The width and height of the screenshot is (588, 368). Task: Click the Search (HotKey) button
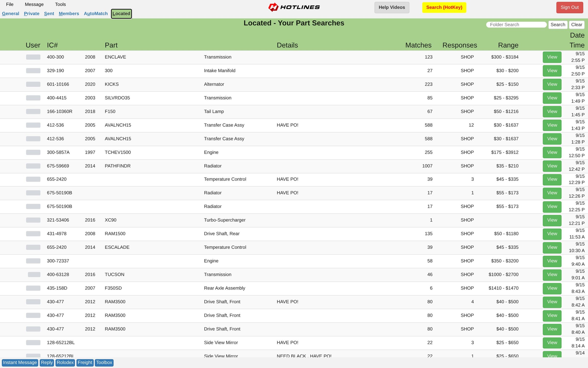coord(444,7)
